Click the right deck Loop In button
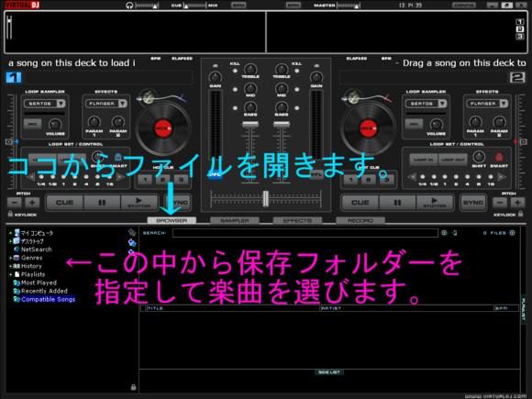532x399 pixels. [x=424, y=160]
